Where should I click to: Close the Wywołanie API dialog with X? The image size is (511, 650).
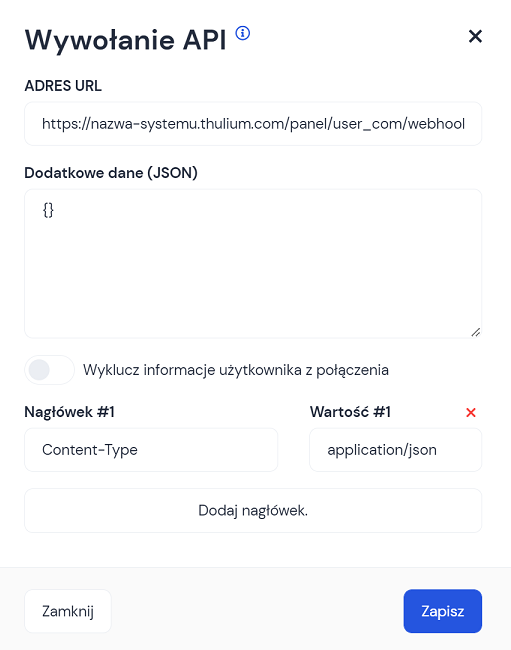tap(475, 36)
